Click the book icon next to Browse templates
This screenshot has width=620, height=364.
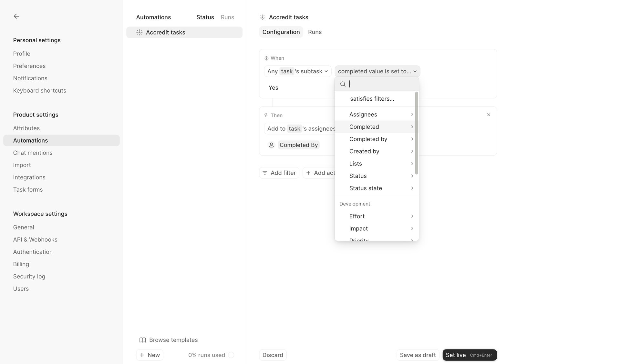click(142, 340)
